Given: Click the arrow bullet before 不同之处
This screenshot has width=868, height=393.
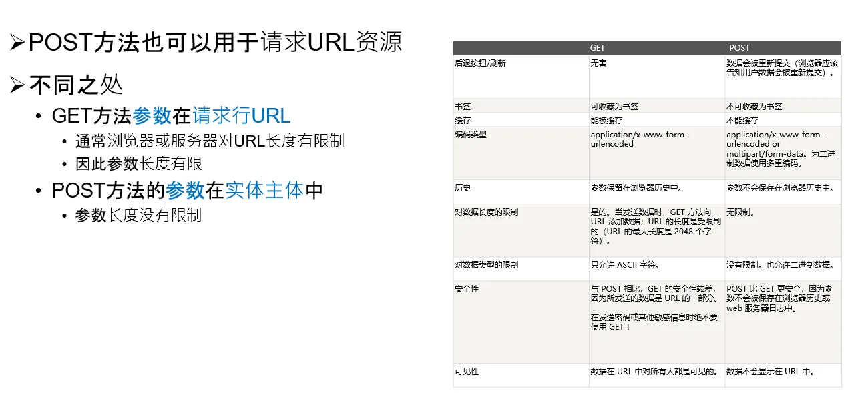Looking at the screenshot, I should pyautogui.click(x=17, y=85).
